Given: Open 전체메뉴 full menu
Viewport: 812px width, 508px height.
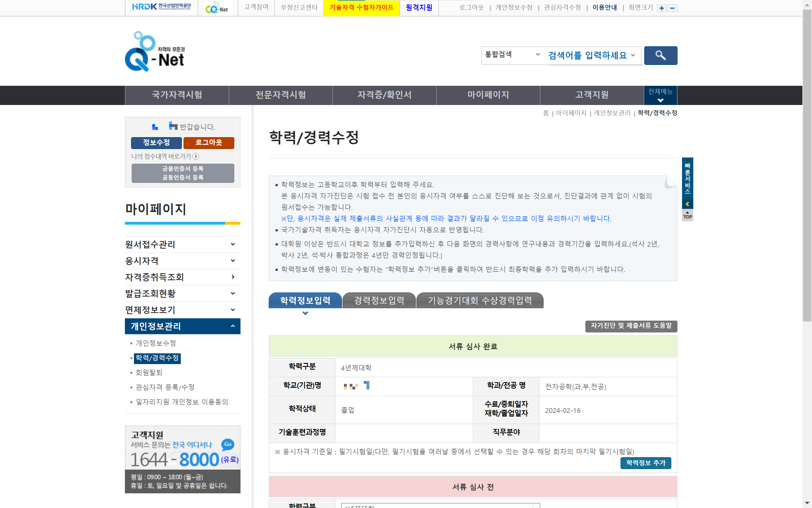Looking at the screenshot, I should point(660,95).
